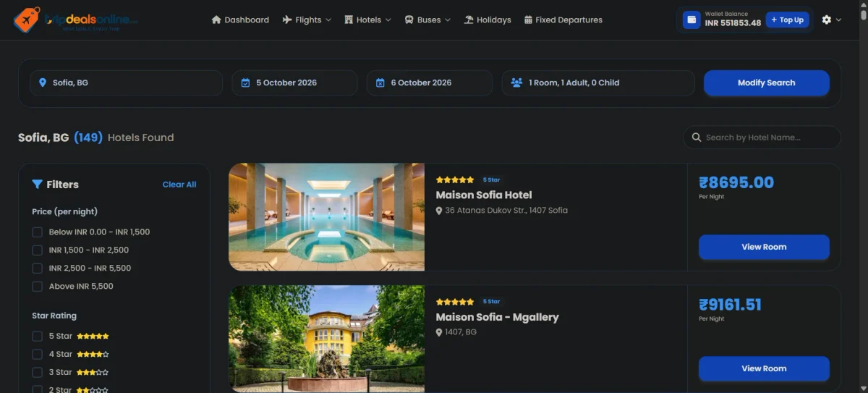Click the star rating of Maison Sofia Hotel
Image resolution: width=868 pixels, height=393 pixels.
coord(455,179)
